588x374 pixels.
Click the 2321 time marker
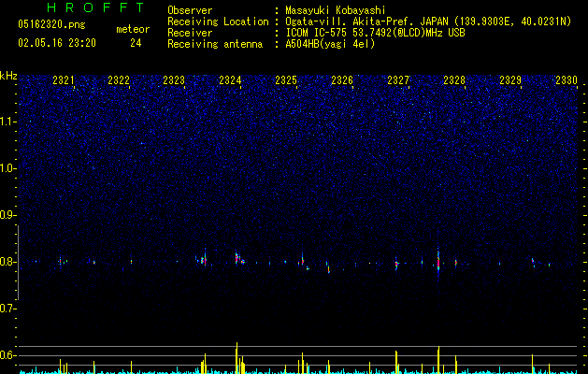(x=64, y=80)
